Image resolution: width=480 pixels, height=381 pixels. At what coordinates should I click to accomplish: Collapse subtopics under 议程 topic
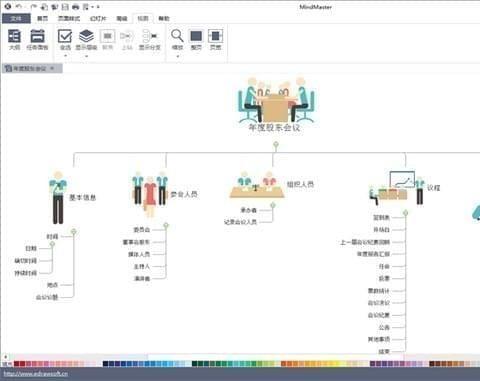(x=405, y=213)
